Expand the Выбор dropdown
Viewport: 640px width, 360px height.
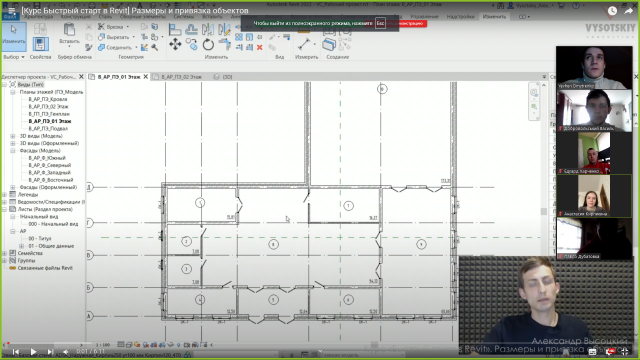(x=14, y=57)
